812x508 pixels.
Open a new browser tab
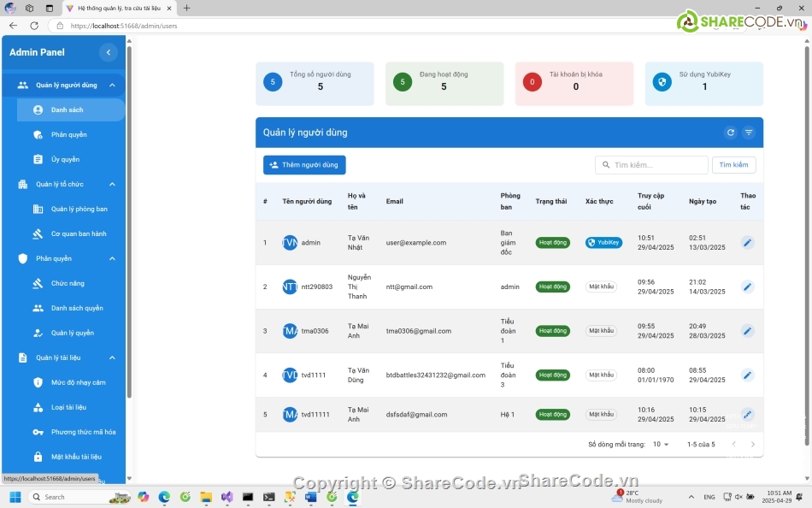point(187,8)
